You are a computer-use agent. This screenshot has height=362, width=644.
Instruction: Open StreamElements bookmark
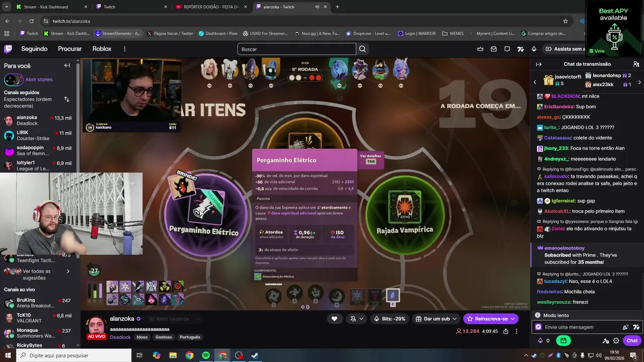119,34
